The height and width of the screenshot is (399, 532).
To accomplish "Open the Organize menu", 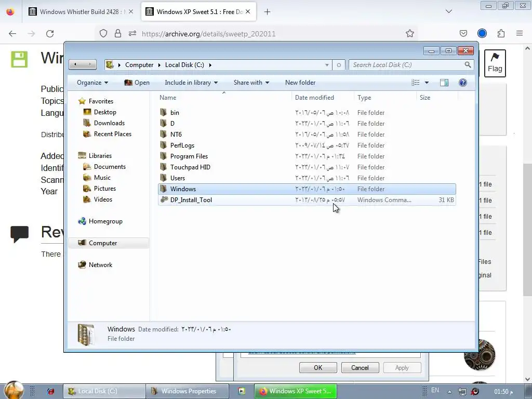I will [92, 83].
